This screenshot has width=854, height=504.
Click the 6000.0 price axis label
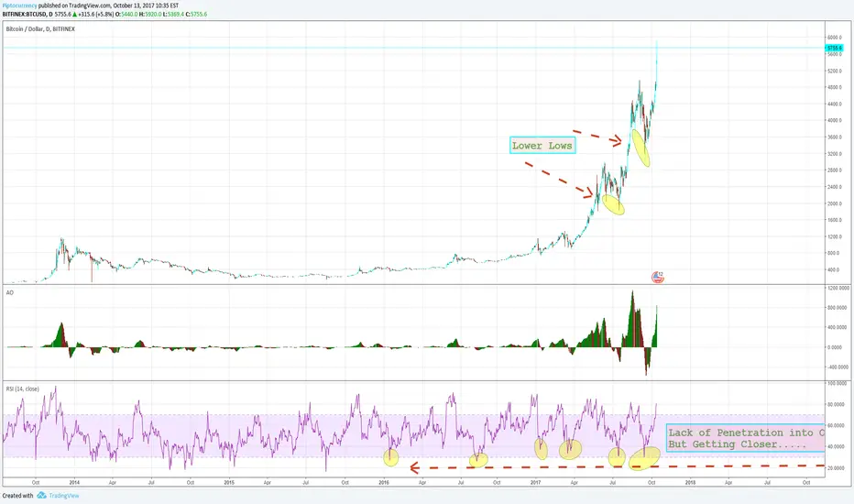click(835, 38)
